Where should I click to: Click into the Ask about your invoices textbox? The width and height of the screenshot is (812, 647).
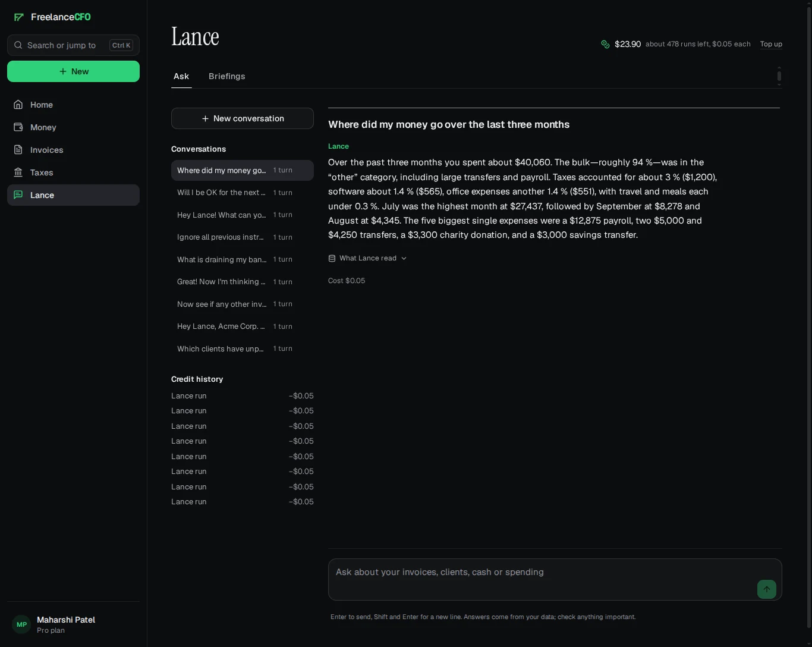(555, 579)
